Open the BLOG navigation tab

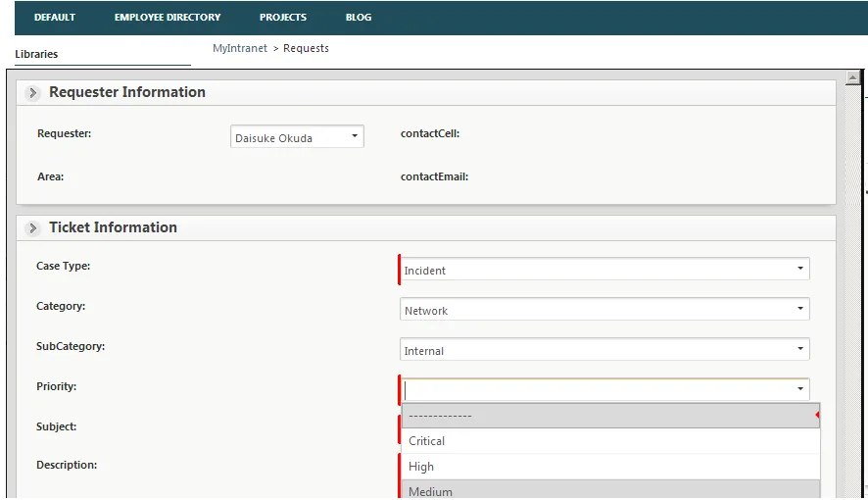pyautogui.click(x=359, y=18)
